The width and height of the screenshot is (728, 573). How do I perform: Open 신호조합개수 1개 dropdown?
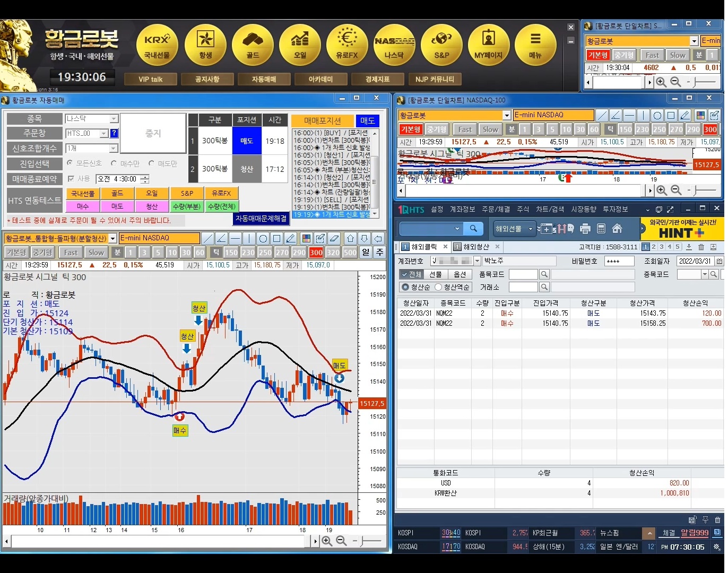point(114,149)
